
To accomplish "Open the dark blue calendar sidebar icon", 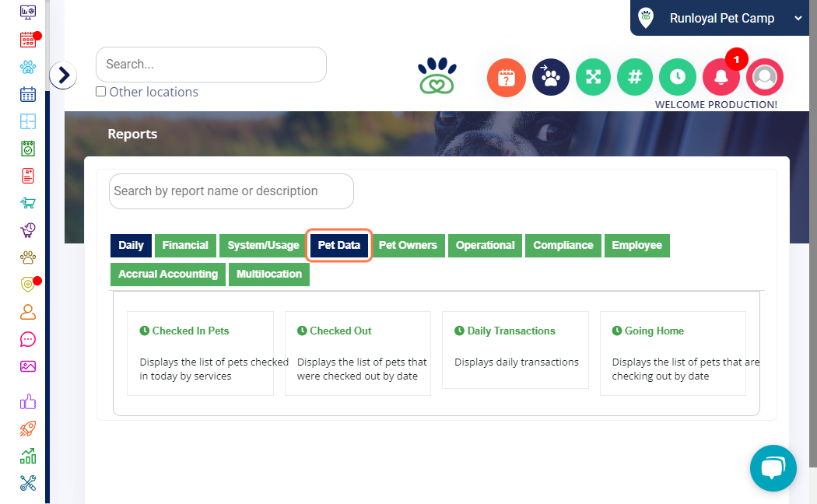I will tap(27, 94).
